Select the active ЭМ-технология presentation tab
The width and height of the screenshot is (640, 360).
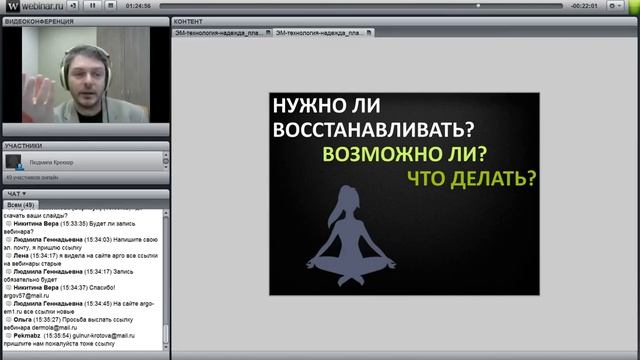(x=323, y=33)
